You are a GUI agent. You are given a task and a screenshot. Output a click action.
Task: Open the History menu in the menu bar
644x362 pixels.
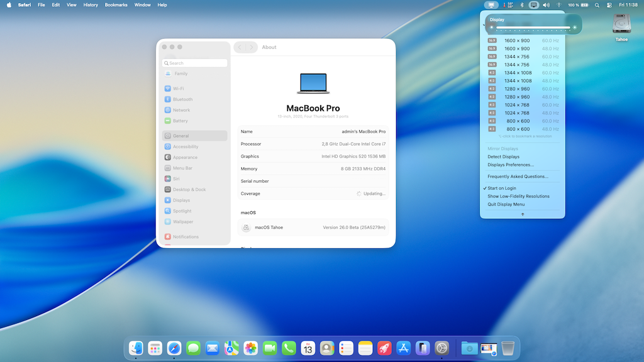pos(91,5)
